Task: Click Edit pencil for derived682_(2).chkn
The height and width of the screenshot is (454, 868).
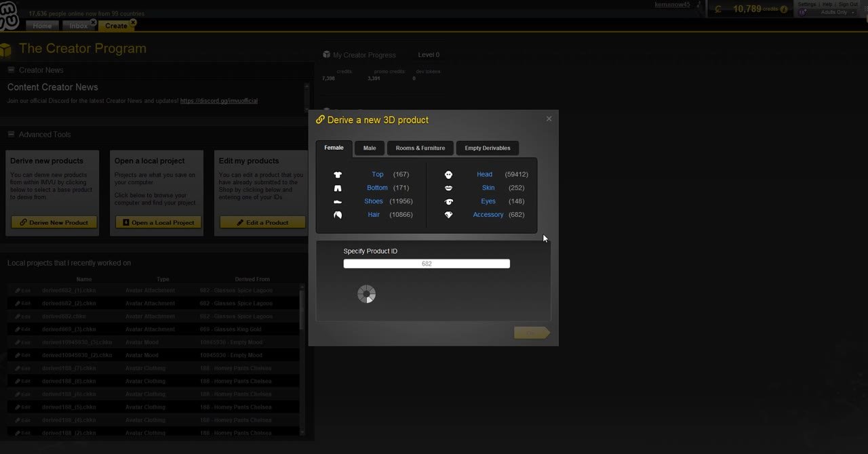Action: pos(23,304)
